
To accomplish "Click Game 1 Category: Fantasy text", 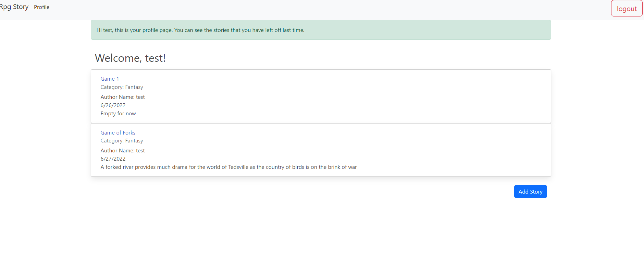I will pos(122,87).
